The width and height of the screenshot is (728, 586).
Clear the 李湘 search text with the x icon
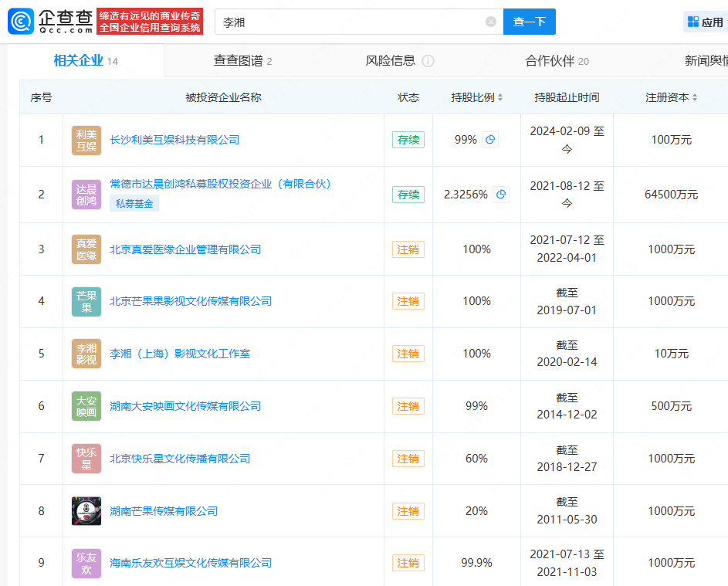489,22
